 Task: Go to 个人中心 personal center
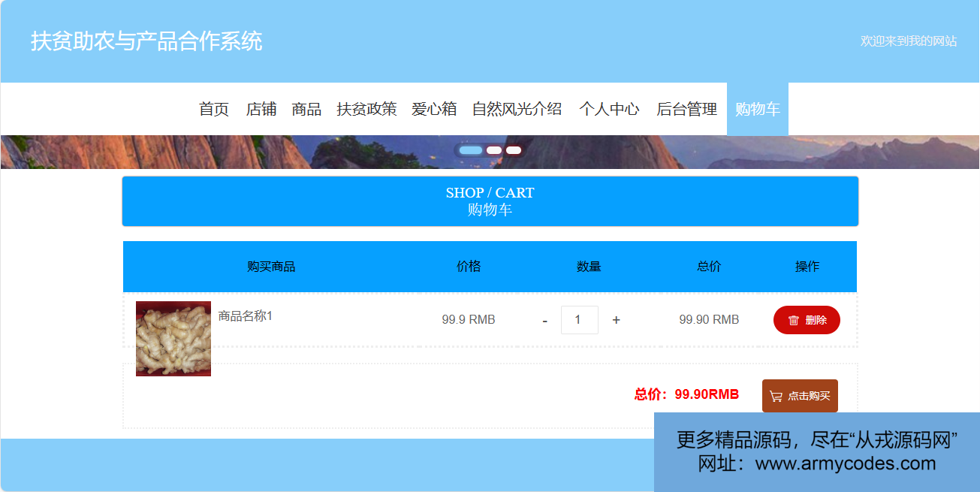point(609,109)
